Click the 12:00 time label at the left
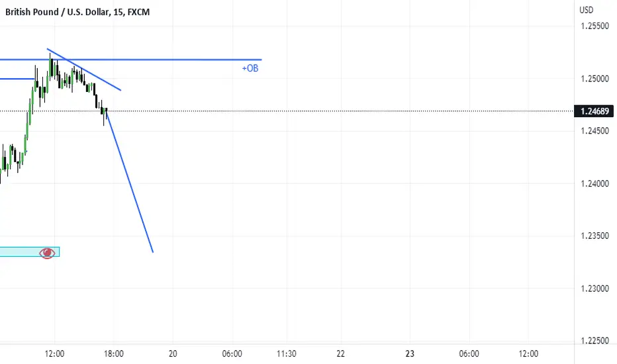 pos(54,353)
